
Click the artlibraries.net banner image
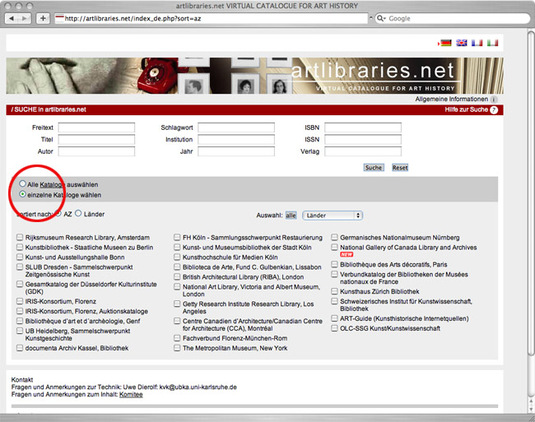[255, 76]
